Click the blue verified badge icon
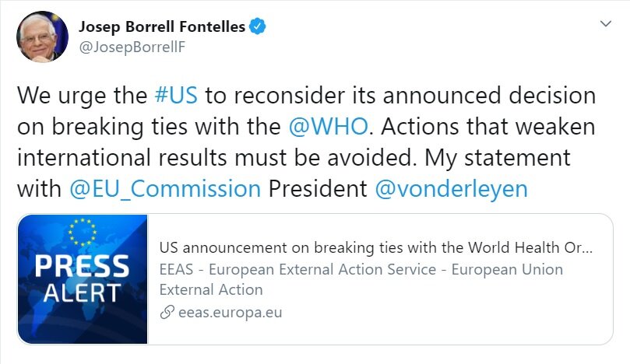Image resolution: width=630 pixels, height=364 pixels. point(257,26)
